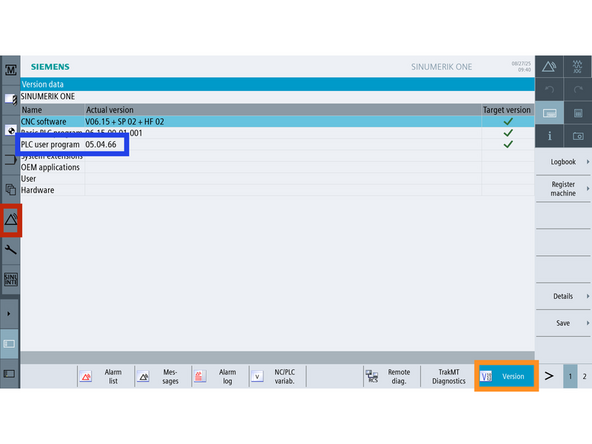
Task: Open the Program Manager folder icon
Action: (10, 160)
